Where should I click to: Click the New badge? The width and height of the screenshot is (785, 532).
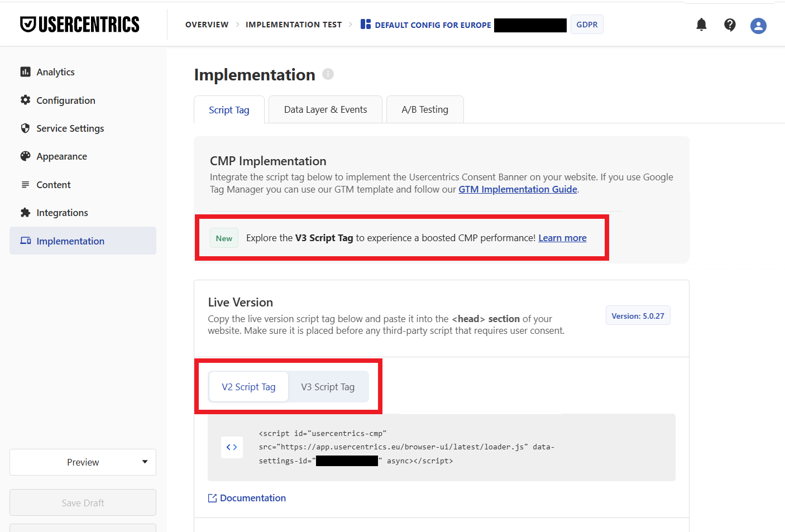224,238
